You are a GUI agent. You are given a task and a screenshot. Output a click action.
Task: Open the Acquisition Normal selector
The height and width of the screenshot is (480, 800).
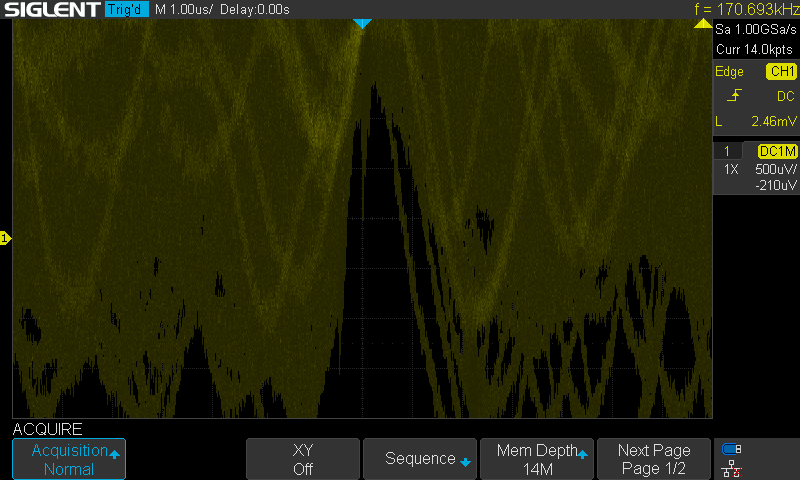pyautogui.click(x=69, y=459)
